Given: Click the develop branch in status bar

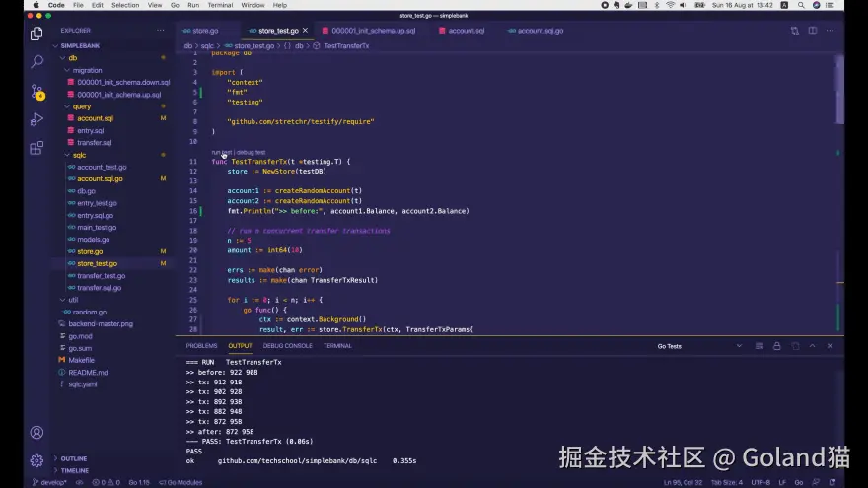Looking at the screenshot, I should 49,482.
